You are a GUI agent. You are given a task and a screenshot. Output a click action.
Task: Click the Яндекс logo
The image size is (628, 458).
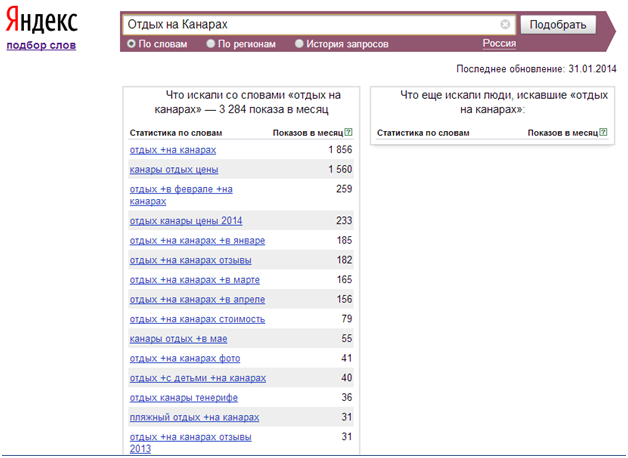click(42, 20)
